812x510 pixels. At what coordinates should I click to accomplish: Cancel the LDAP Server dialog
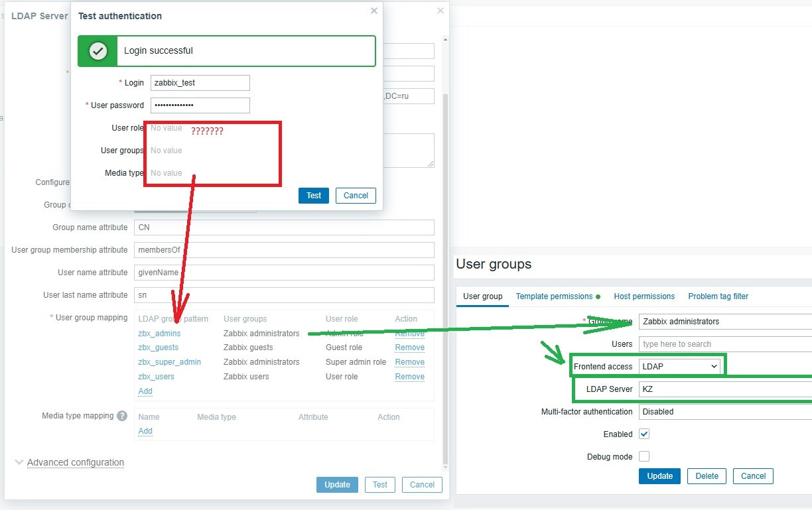tap(422, 485)
